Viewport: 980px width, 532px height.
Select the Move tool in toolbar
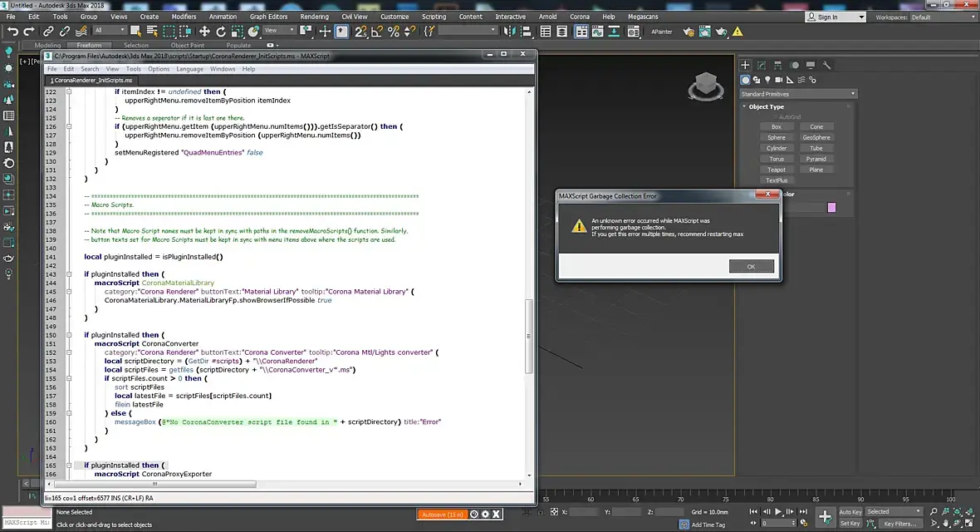pyautogui.click(x=204, y=31)
